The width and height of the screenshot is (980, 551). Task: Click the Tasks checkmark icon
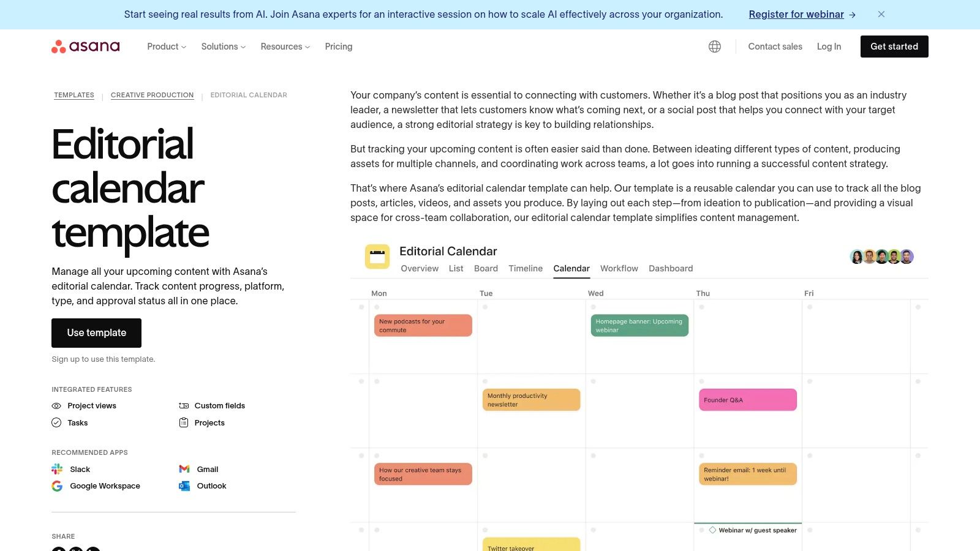(56, 422)
